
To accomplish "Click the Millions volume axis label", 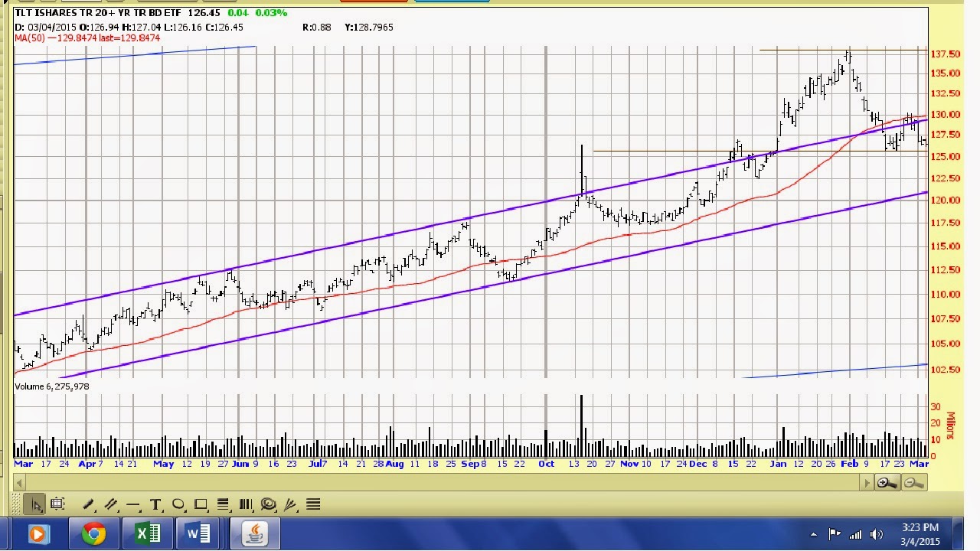I will click(952, 425).
